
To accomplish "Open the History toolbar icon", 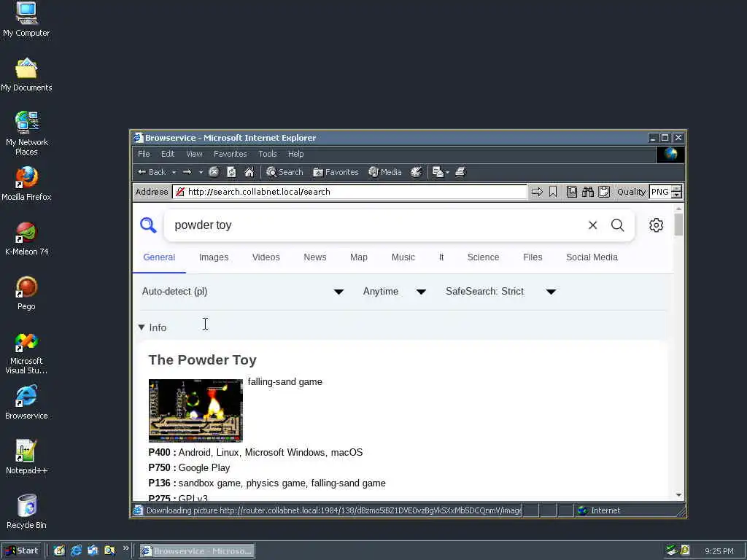I will (417, 172).
